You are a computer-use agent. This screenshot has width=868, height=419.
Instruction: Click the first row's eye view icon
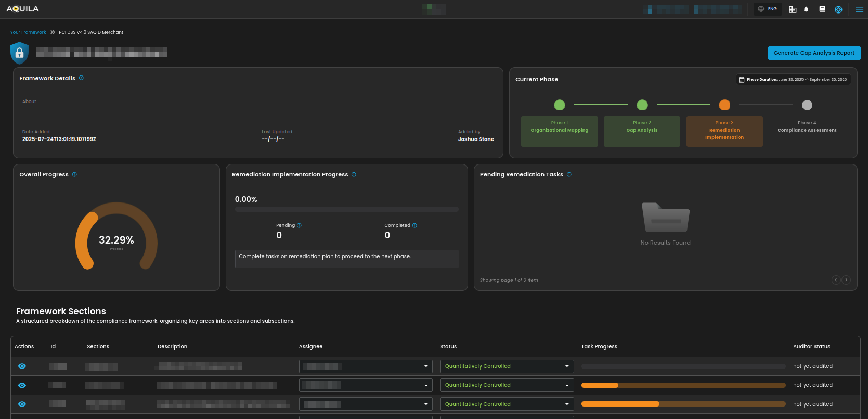pos(22,366)
